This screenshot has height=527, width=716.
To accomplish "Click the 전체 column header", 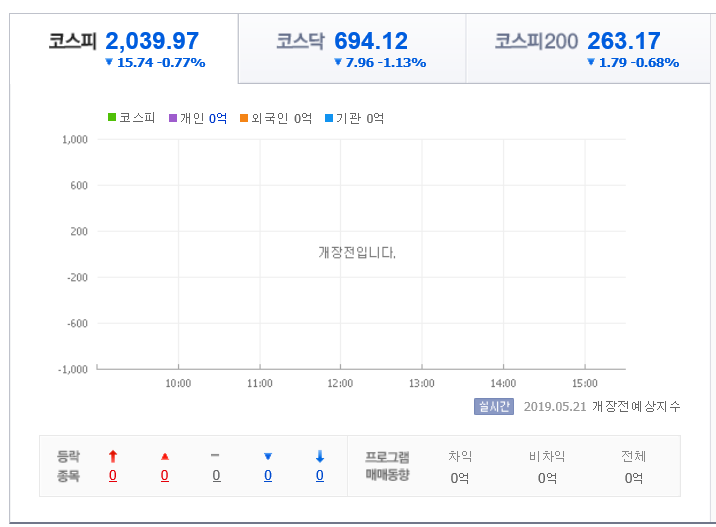I will (x=633, y=456).
